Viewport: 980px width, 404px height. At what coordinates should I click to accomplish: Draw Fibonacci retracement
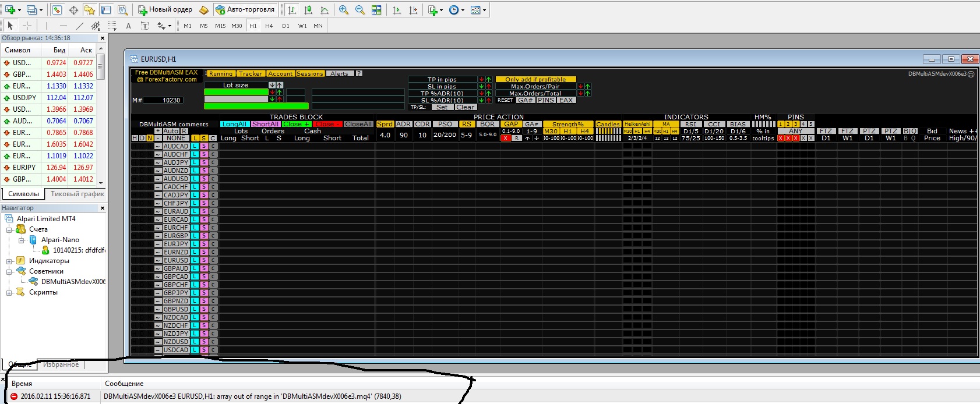(112, 26)
